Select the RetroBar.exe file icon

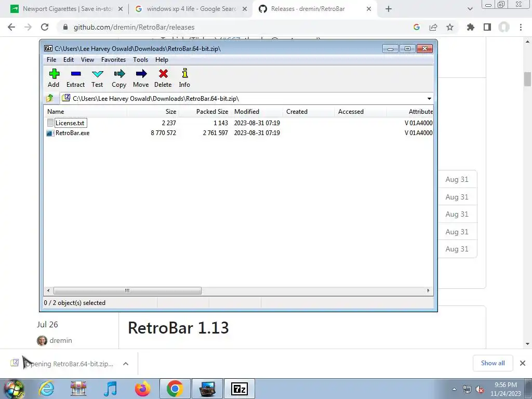[50, 133]
